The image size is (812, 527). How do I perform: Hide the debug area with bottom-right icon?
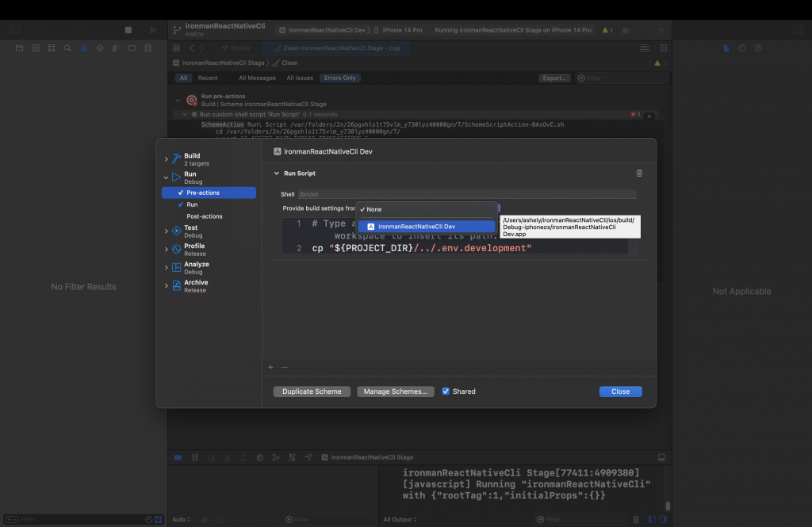click(661, 457)
